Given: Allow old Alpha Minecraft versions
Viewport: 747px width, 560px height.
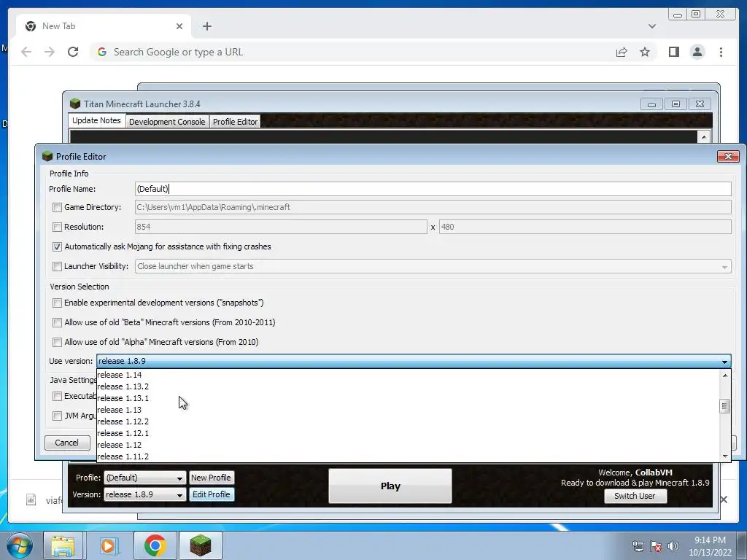Looking at the screenshot, I should coord(57,342).
